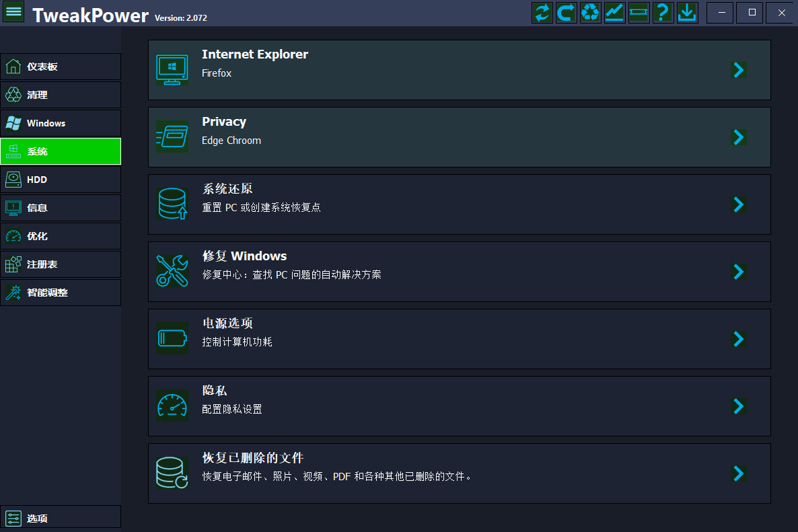This screenshot has height=532, width=798.
Task: Open the HDD sidebar section
Action: (x=61, y=180)
